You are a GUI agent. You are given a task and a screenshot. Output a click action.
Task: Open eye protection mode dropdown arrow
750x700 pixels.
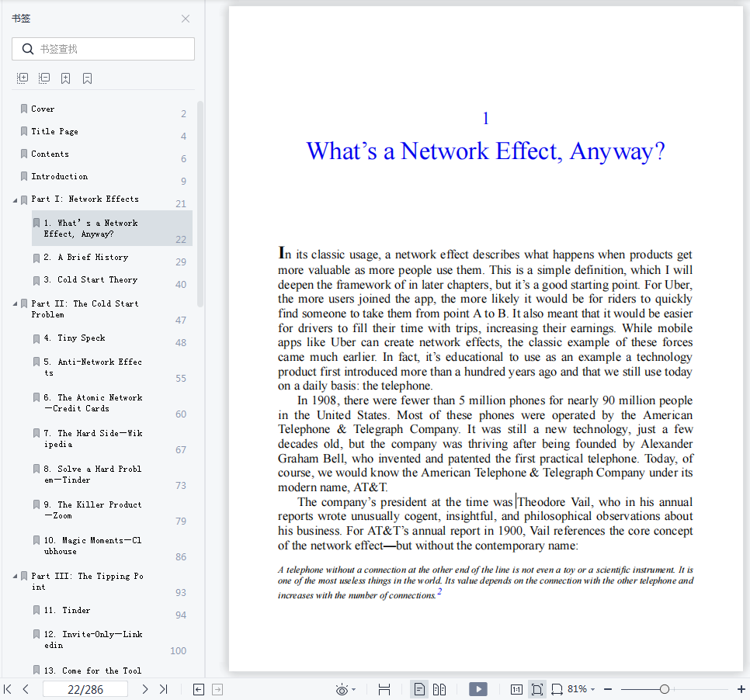pos(354,689)
